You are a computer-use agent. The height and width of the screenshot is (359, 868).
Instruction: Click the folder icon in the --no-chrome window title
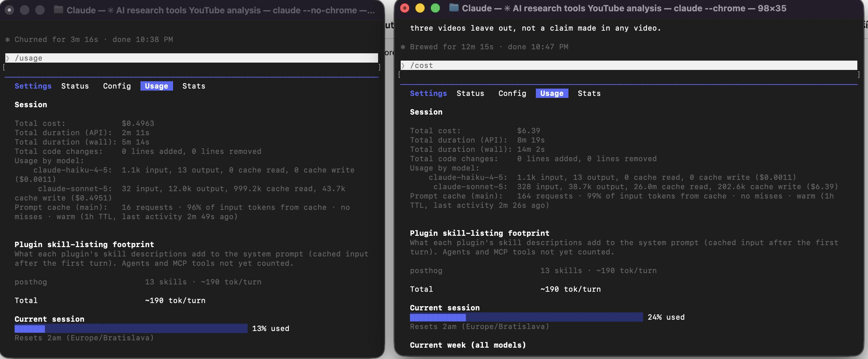coord(59,10)
